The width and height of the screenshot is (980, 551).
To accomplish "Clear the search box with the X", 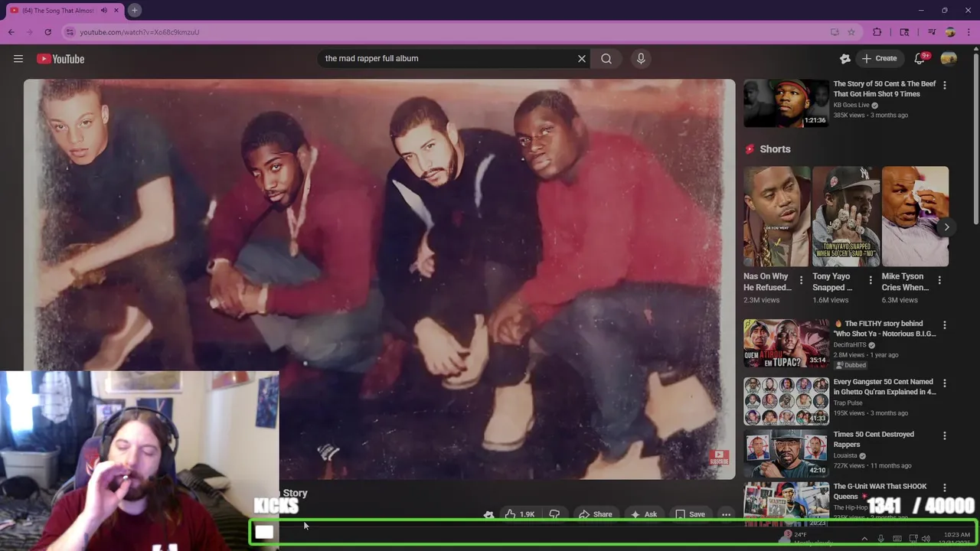I will pyautogui.click(x=582, y=58).
